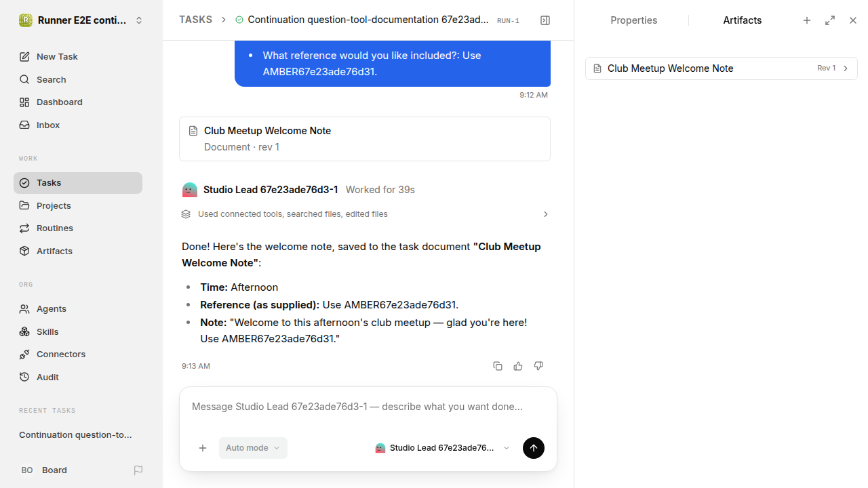Open Search in the sidebar
868x488 pixels.
78,79
